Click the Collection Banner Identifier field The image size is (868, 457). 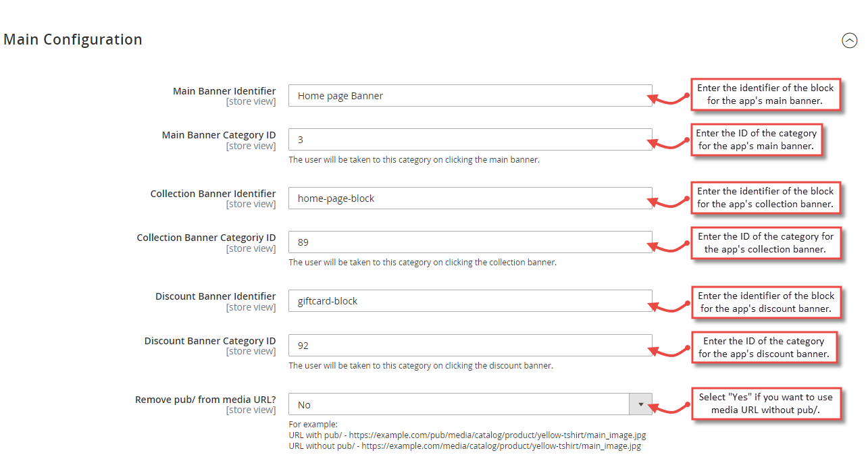coord(470,198)
